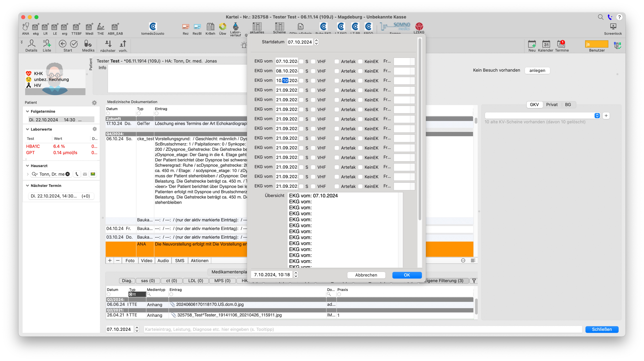The width and height of the screenshot is (644, 361).
Task: Go to vorh. previous patient icon
Action: coord(123,44)
